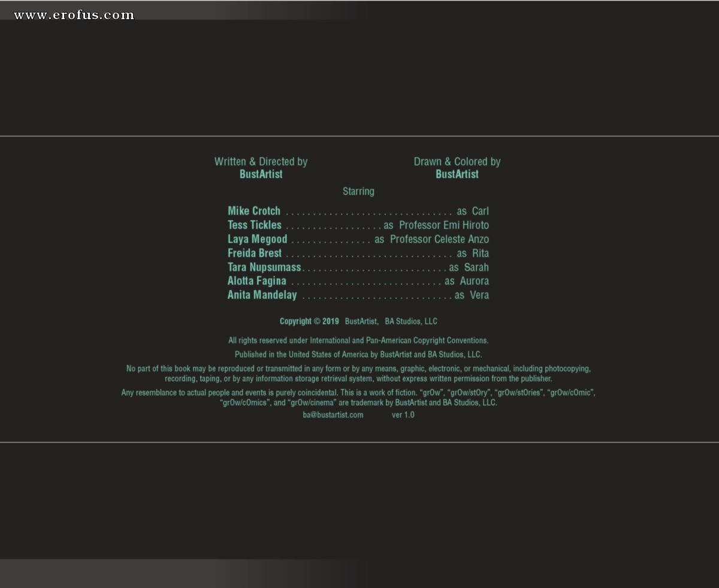
Task: Click BustArtist under Drawn & Colored by
Action: [457, 174]
